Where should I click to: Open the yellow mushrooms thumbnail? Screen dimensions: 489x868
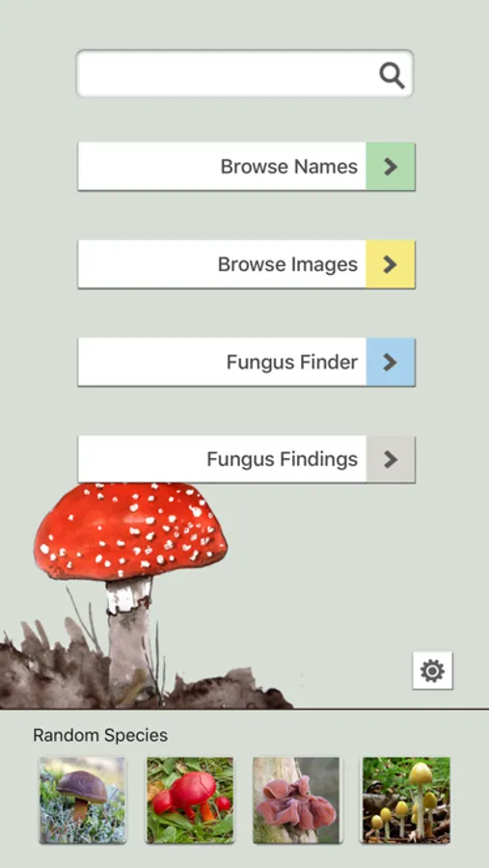(x=406, y=800)
